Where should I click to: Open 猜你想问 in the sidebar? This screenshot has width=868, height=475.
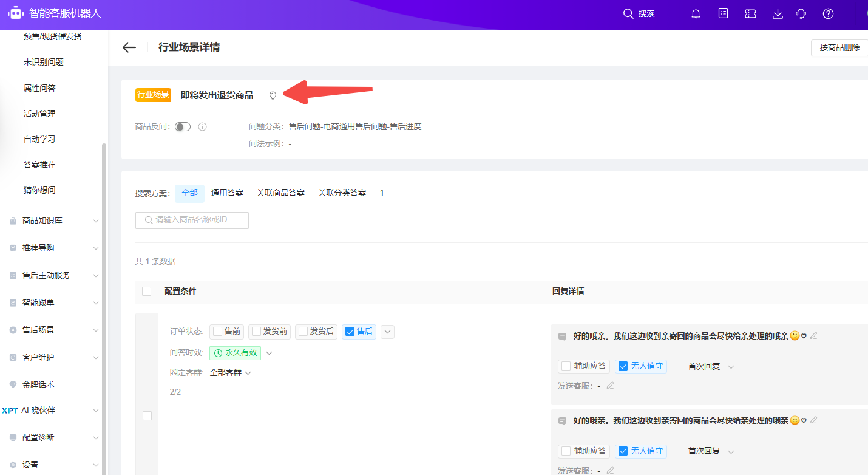coord(39,190)
